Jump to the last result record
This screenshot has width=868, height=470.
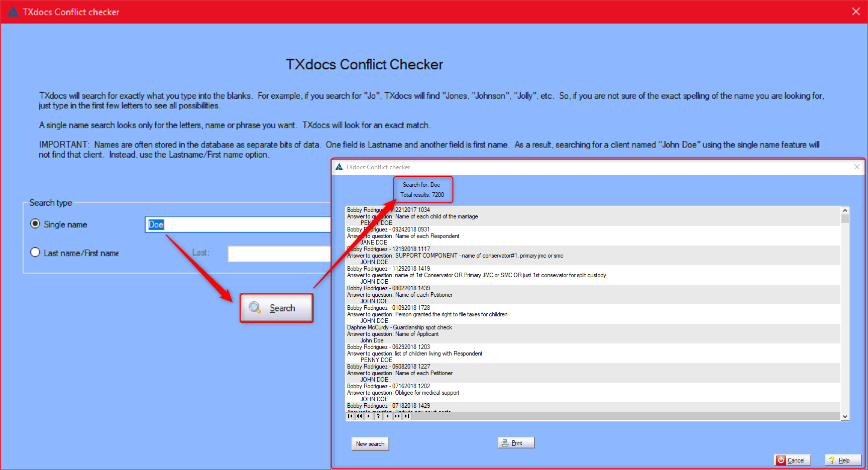pos(406,416)
